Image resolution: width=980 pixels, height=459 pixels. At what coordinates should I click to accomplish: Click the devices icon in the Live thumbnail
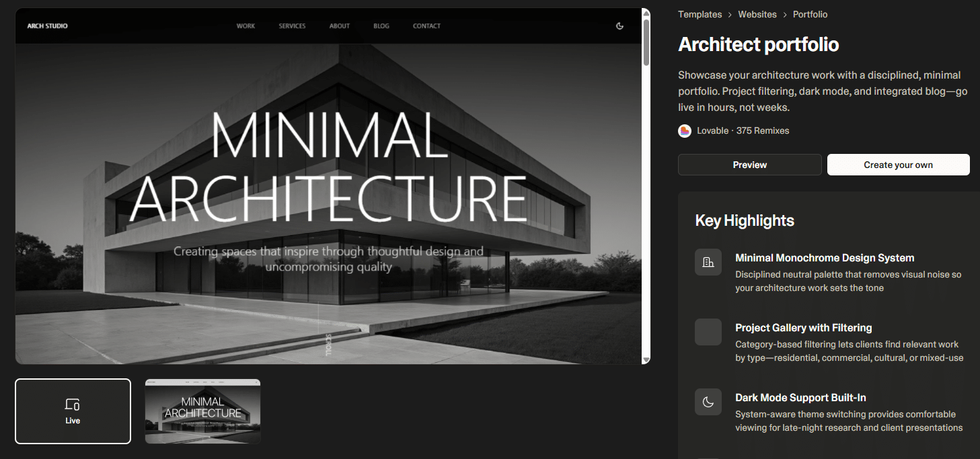click(x=73, y=405)
